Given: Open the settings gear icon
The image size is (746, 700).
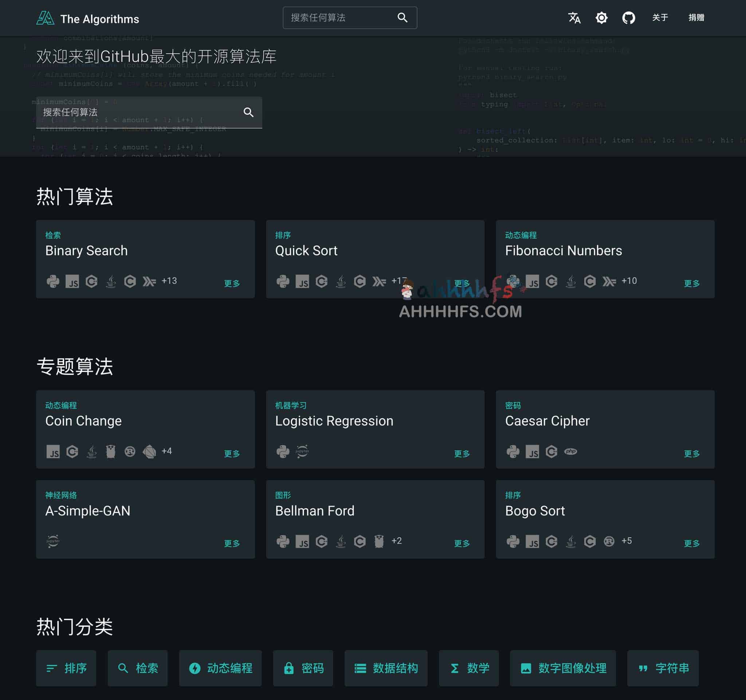Looking at the screenshot, I should tap(601, 17).
